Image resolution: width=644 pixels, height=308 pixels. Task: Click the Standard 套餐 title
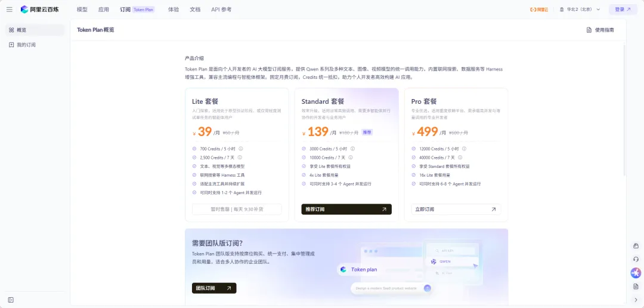point(323,101)
